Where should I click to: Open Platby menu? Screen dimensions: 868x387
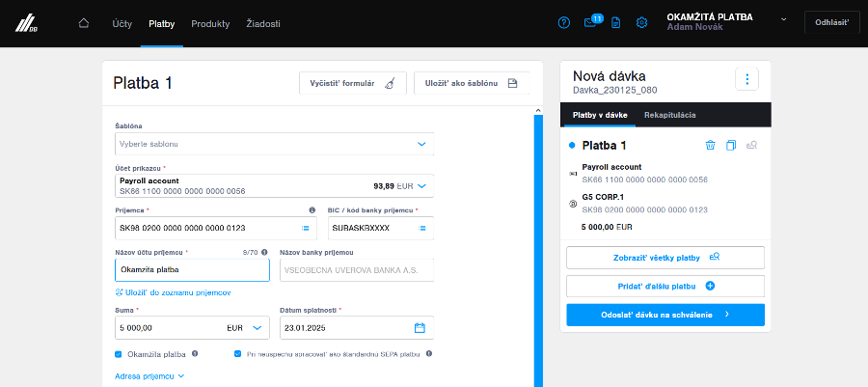(x=162, y=24)
